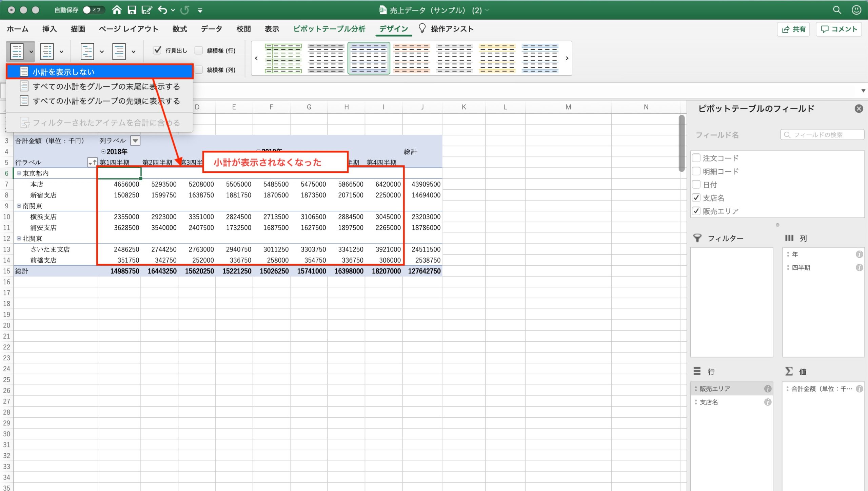
Task: Select the orange pivot table style
Action: [412, 58]
